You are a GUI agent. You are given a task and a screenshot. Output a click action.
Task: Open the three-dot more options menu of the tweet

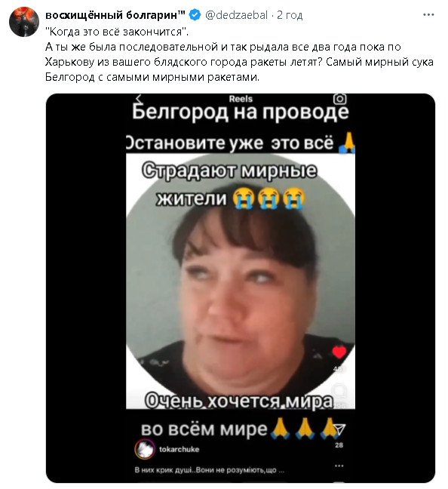pyautogui.click(x=428, y=14)
